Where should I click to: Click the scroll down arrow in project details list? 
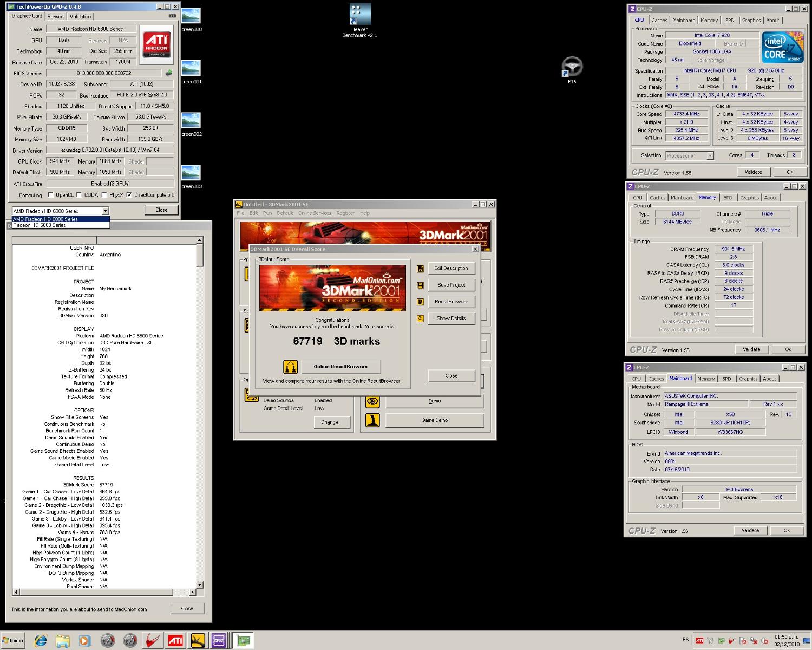point(199,585)
